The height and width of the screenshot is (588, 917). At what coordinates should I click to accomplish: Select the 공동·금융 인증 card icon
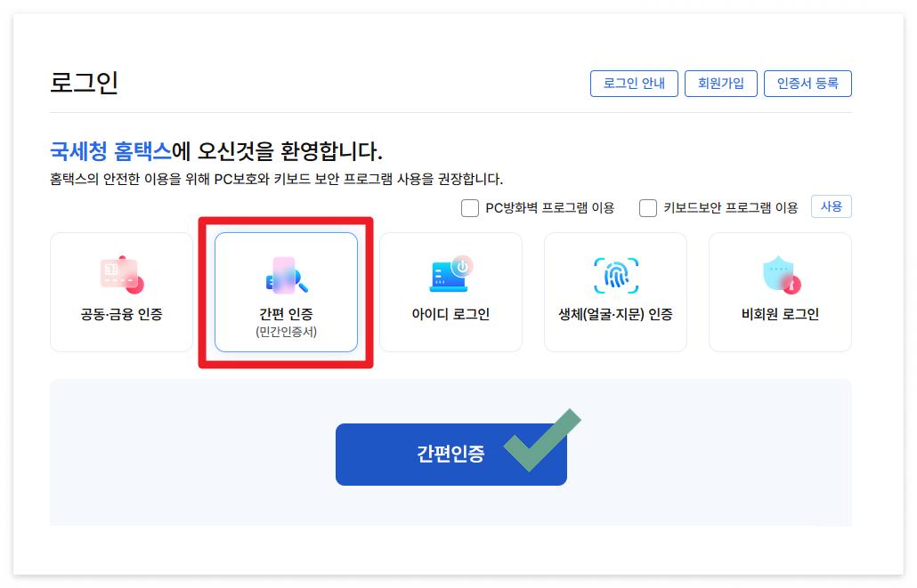click(120, 271)
